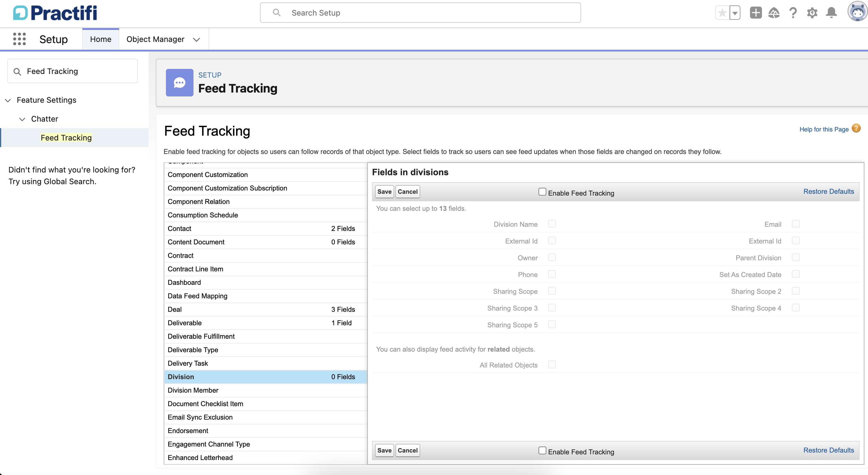Click the top Restore Defaults link
The height and width of the screenshot is (475, 868).
828,191
